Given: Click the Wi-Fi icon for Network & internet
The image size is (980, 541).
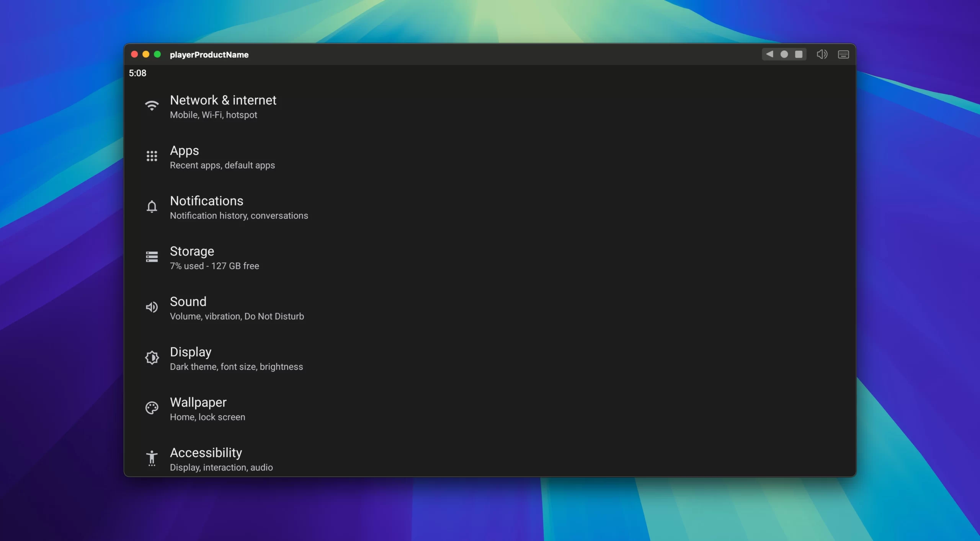Looking at the screenshot, I should pos(152,106).
